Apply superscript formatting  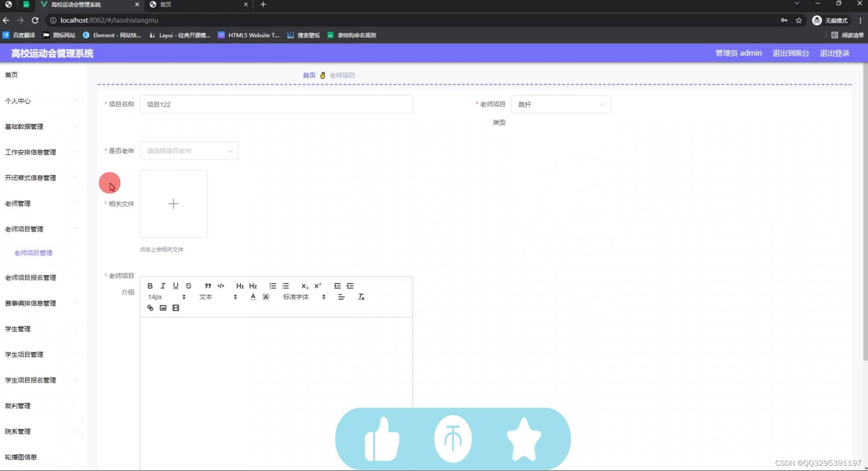[318, 286]
